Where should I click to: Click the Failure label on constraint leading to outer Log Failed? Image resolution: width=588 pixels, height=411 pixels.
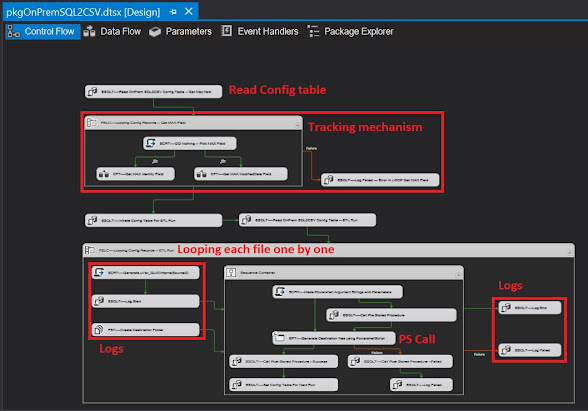[479, 354]
